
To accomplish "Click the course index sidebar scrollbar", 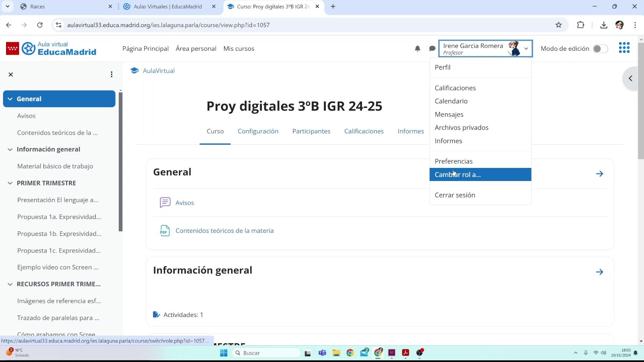I will point(120,161).
